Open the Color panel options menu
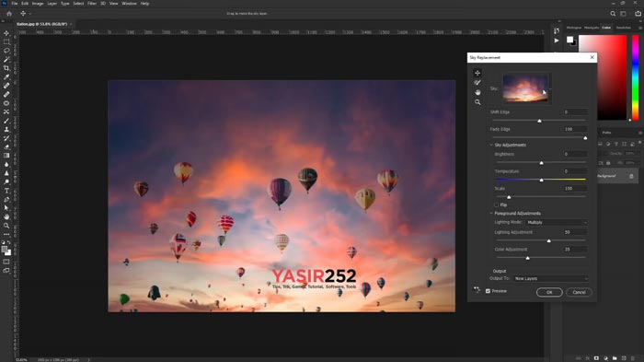Viewport: 644px width, 362px height. [640, 28]
